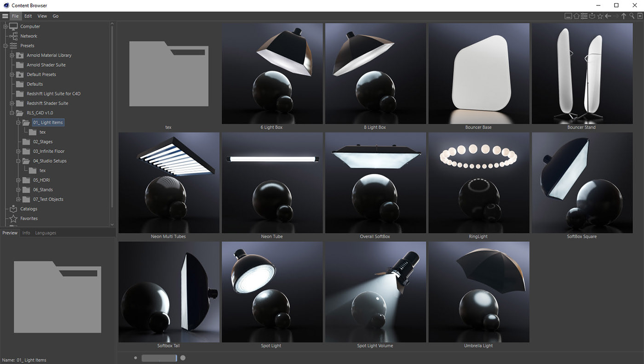Collapse the 04_Studio Setups folder

(18, 161)
